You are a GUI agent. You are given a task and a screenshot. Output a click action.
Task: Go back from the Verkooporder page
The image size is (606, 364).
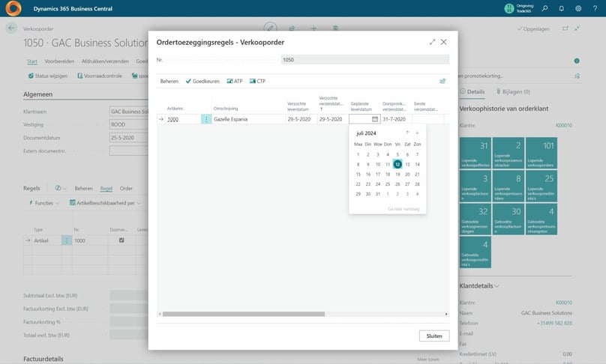11,28
